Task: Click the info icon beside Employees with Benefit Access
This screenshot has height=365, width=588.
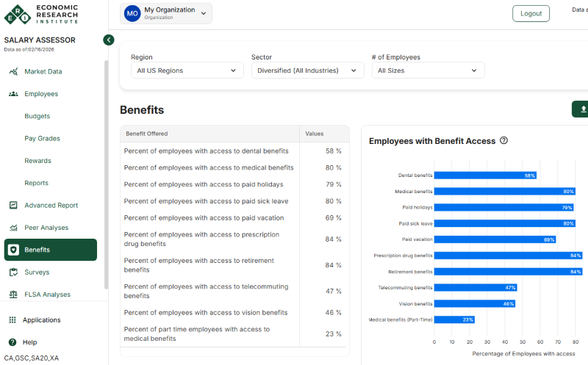Action: tap(504, 140)
